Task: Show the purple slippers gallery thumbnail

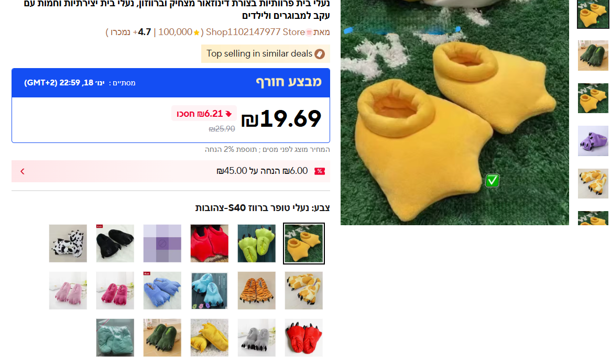Action: coord(593,141)
